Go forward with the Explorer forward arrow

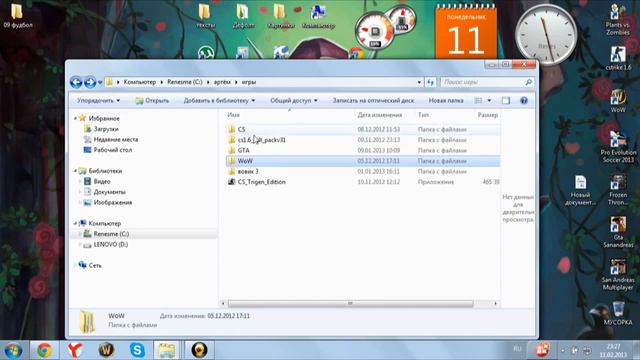(x=90, y=82)
